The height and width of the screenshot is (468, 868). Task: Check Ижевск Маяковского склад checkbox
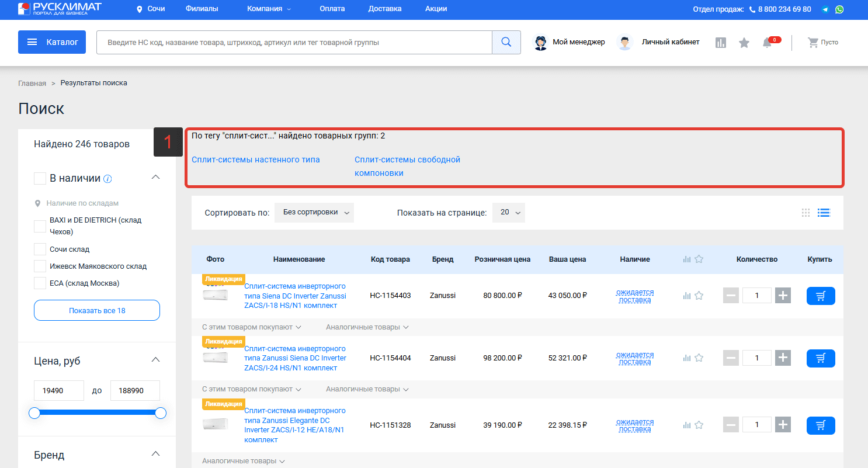pyautogui.click(x=40, y=266)
